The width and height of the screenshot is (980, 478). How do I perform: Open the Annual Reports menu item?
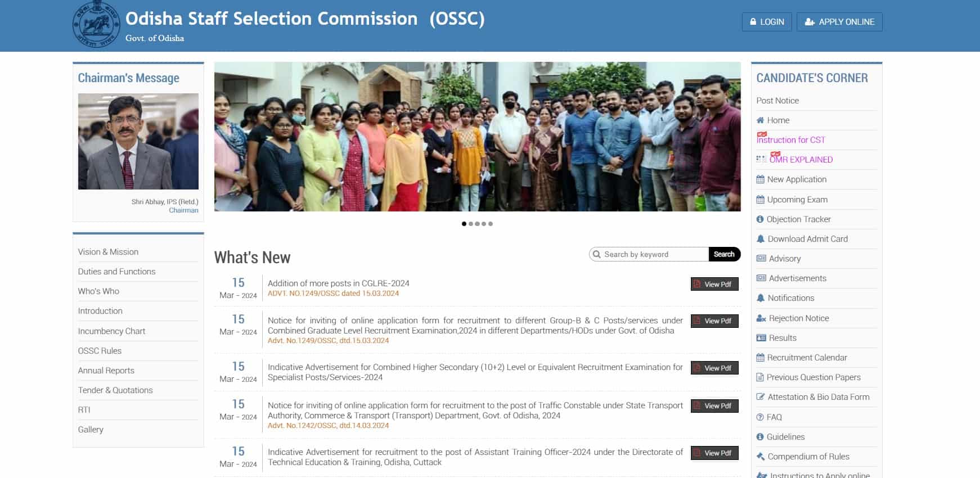106,371
